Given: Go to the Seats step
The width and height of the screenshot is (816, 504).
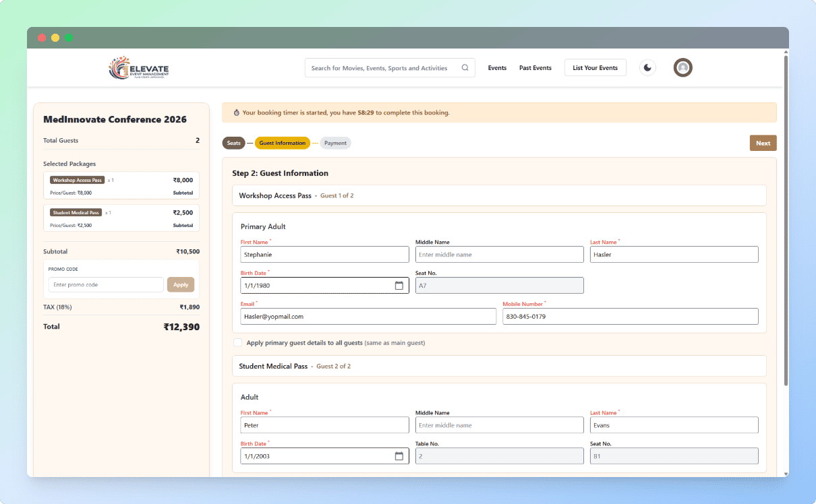Looking at the screenshot, I should [x=233, y=143].
